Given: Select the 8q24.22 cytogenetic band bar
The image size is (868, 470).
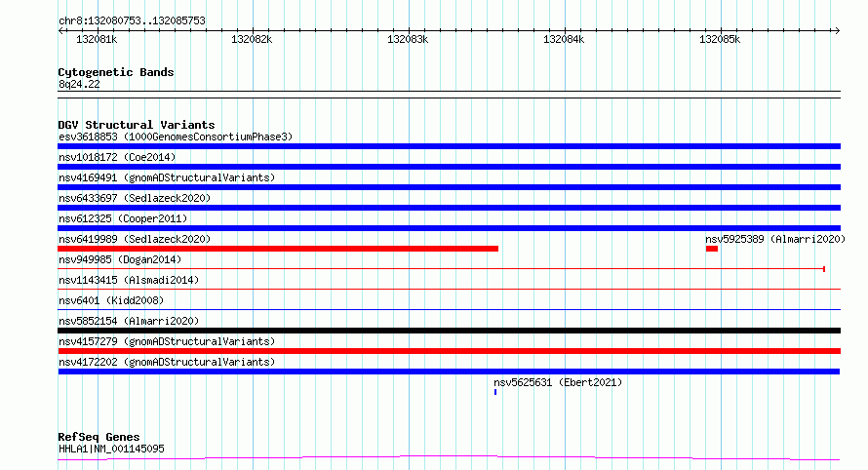Looking at the screenshot, I should [449, 95].
